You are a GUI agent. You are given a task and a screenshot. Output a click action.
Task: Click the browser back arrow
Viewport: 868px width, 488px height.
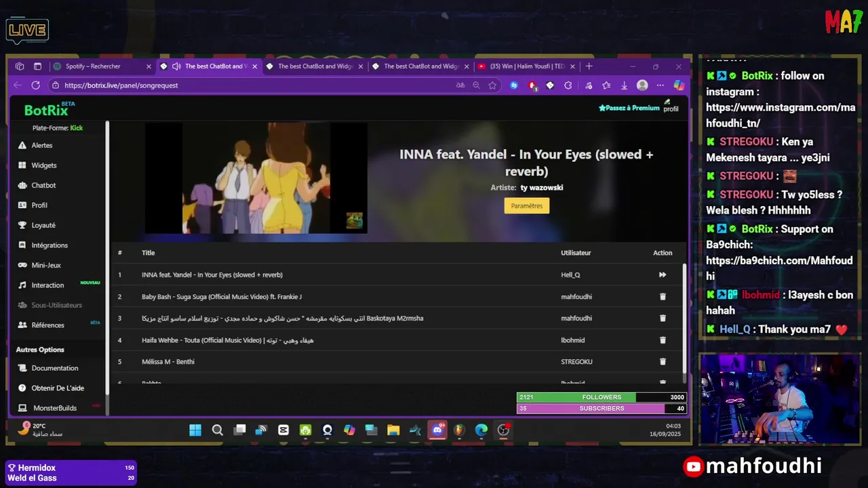pos(18,85)
